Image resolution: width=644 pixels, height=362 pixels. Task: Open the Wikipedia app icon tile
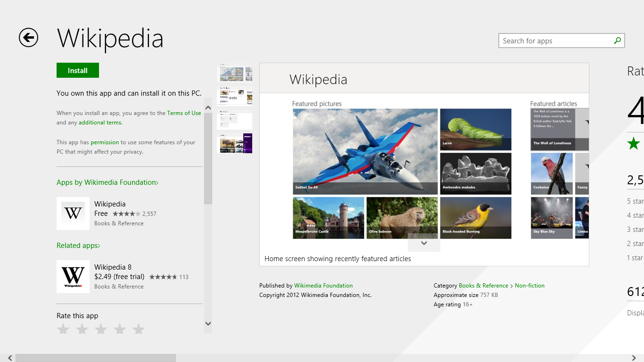click(x=73, y=214)
